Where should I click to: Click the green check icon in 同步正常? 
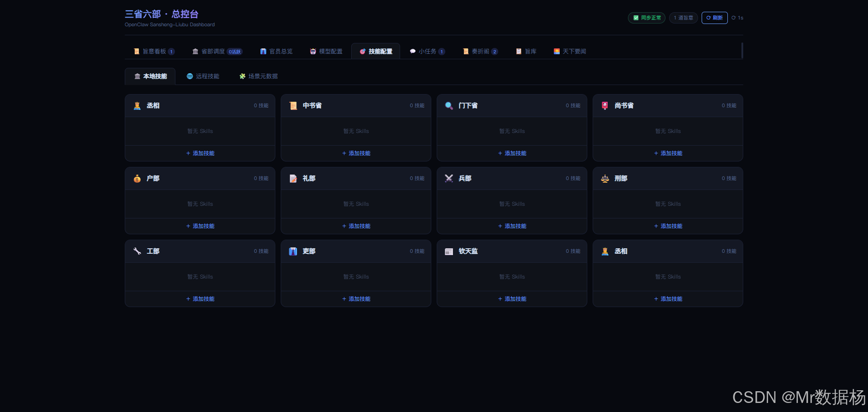click(636, 18)
